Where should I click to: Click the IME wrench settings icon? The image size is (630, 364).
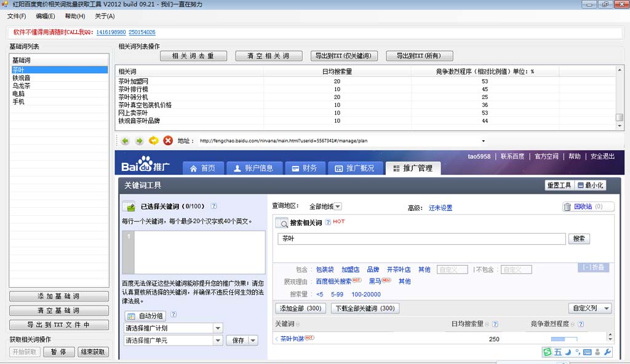(608, 352)
